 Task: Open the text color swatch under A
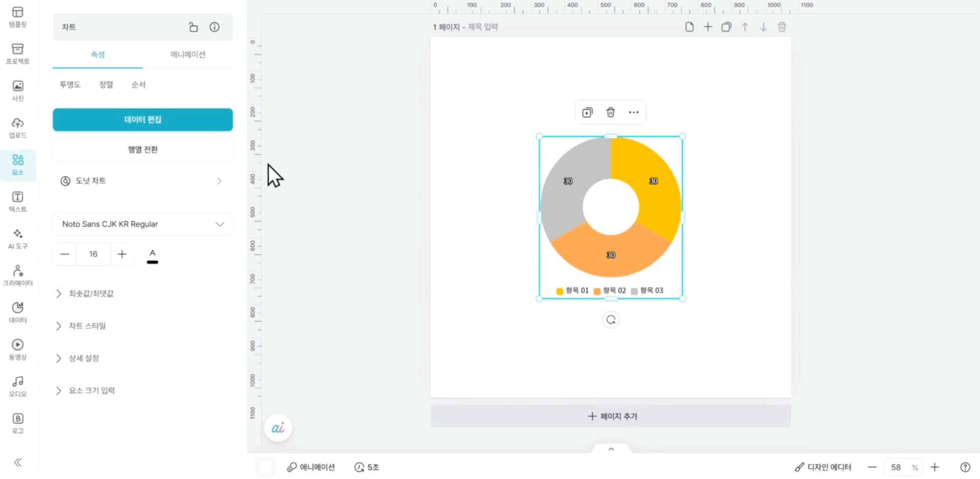(x=153, y=256)
